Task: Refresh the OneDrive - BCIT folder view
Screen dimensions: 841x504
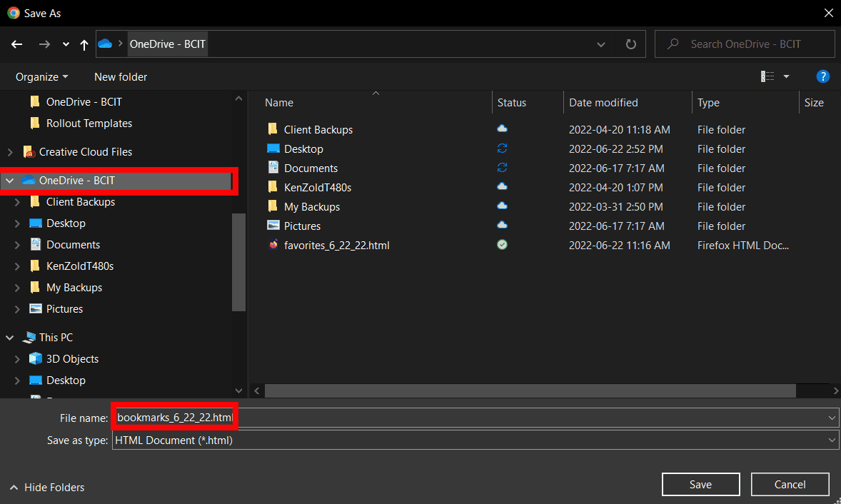Action: click(x=630, y=44)
